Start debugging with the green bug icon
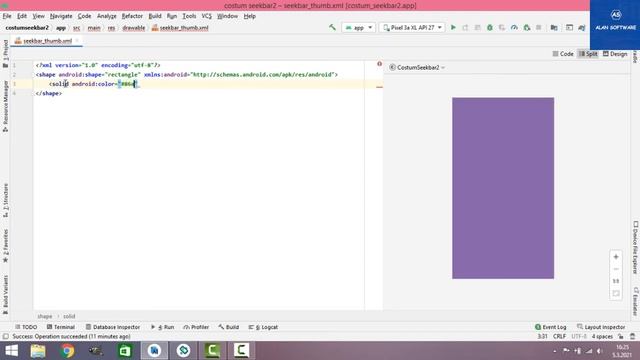This screenshot has width=640, height=360. pos(490,27)
